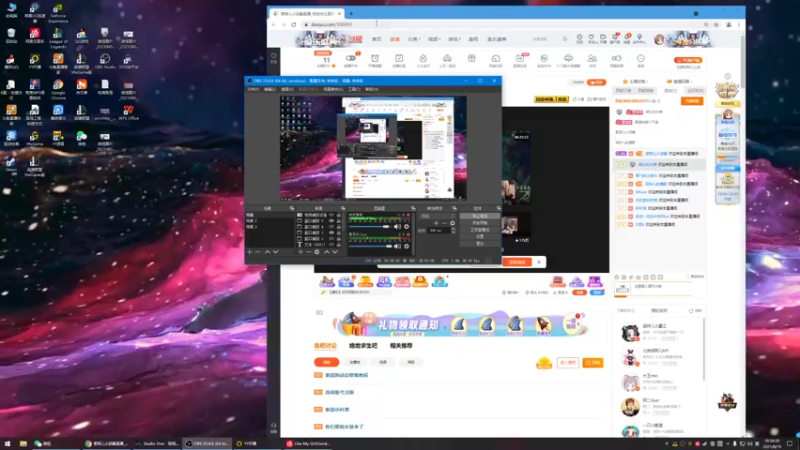800x450 pixels.
Task: Click the speedometer icon in the Douyu streamer toolbar
Action: click(495, 58)
